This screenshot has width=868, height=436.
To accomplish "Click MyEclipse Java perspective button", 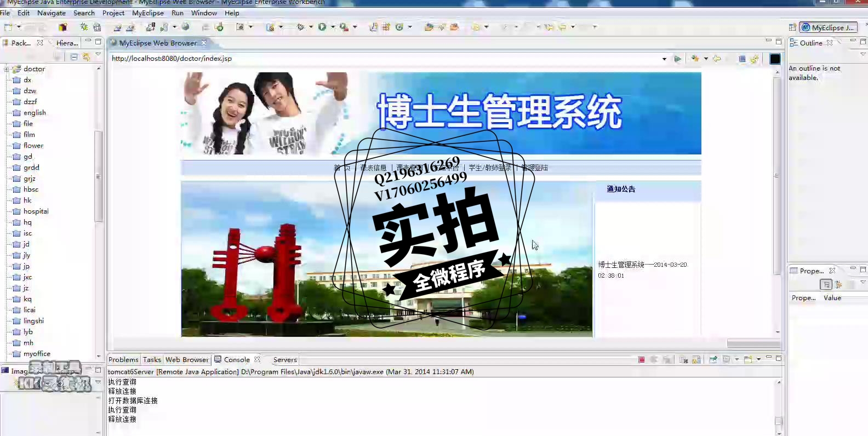I will 829,27.
